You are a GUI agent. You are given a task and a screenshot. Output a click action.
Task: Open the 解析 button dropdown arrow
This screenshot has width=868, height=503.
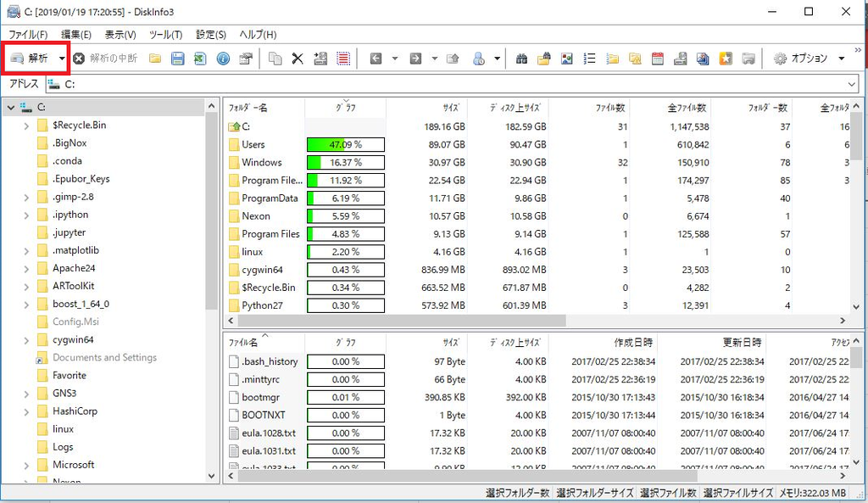tap(62, 59)
